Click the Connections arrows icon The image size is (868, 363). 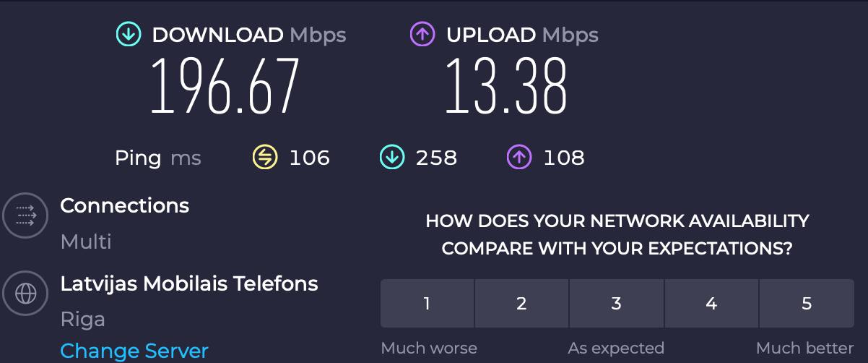tap(26, 215)
